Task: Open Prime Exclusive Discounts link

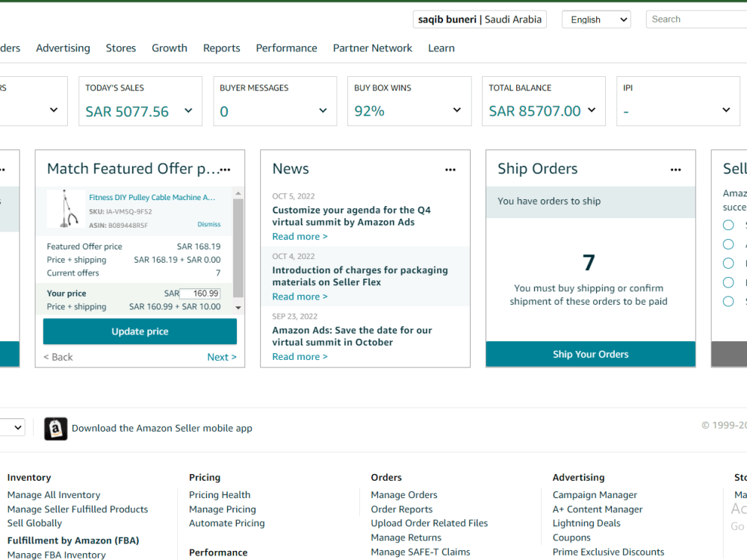Action: (x=608, y=552)
